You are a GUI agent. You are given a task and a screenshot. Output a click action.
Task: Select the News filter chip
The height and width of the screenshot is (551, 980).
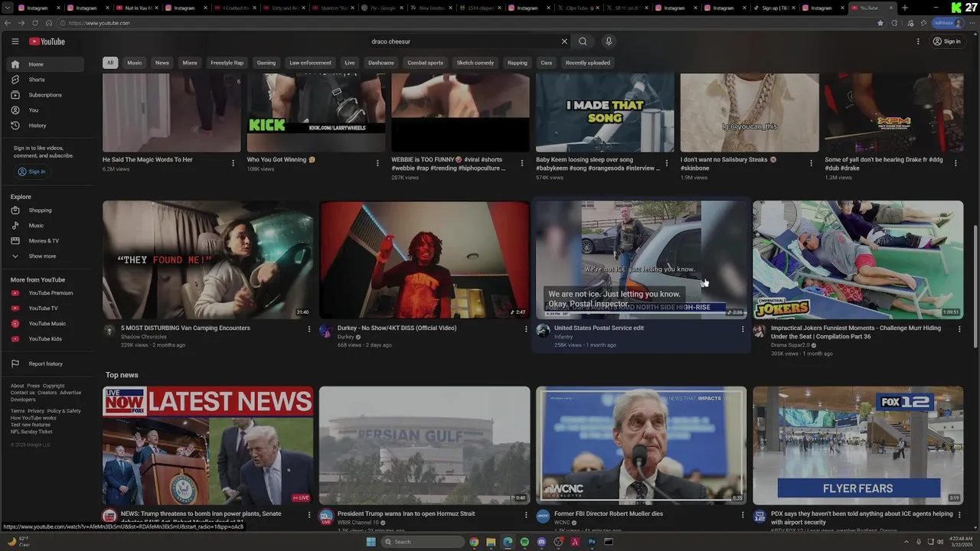[x=162, y=63]
